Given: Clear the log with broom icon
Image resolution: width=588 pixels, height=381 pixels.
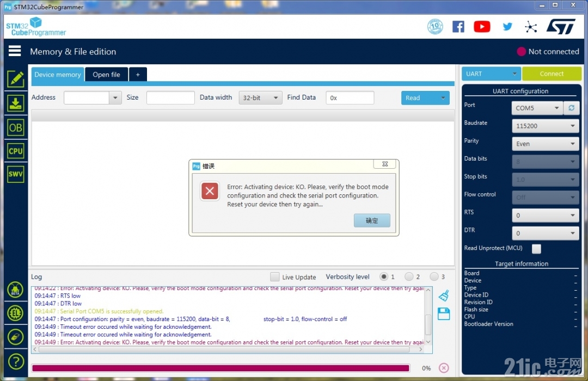Looking at the screenshot, I should coord(444,296).
